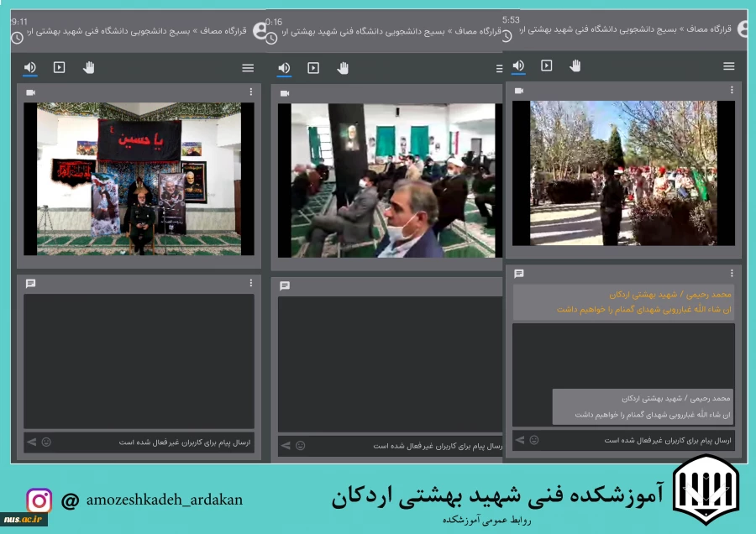Open the amozeshkadeh_ardakan Instagram handle

pyautogui.click(x=164, y=500)
